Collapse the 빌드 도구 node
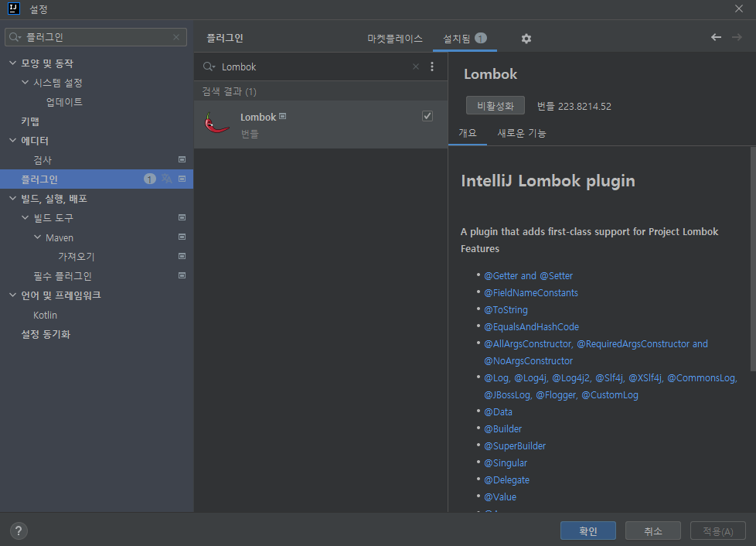 [25, 217]
